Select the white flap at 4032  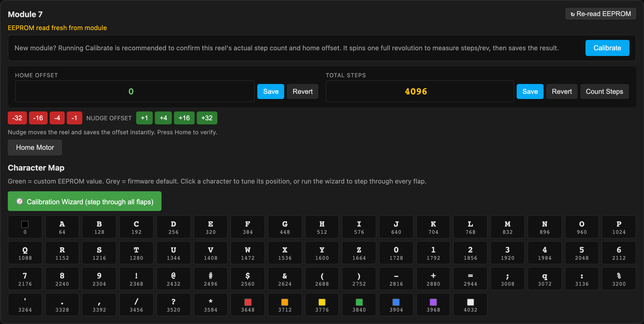(470, 305)
